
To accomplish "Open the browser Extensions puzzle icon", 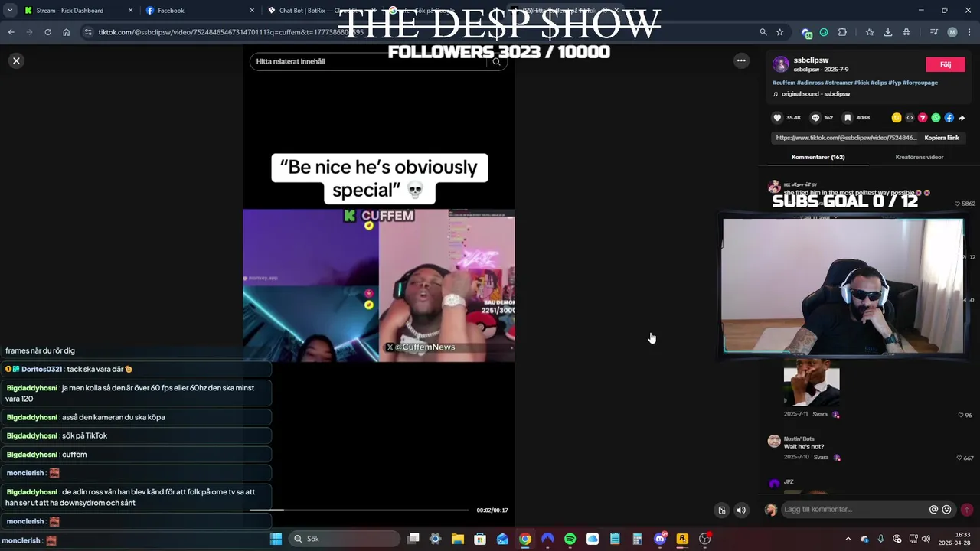I will click(x=842, y=32).
